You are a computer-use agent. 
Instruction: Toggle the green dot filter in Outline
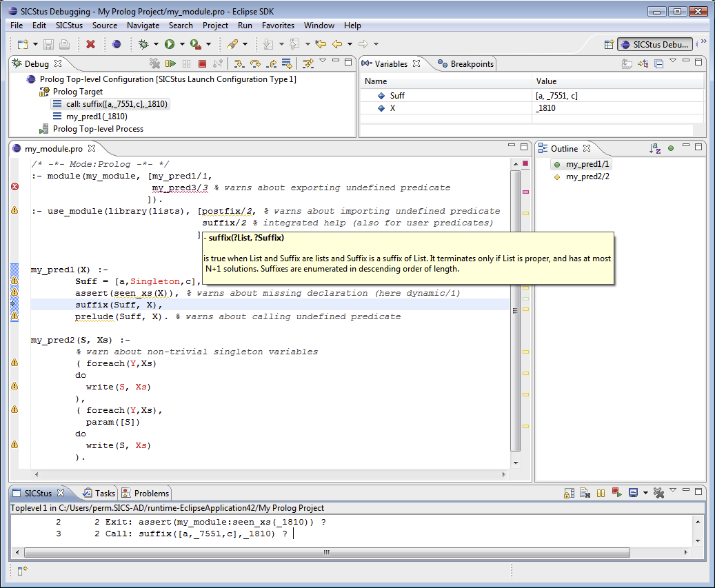pos(670,148)
